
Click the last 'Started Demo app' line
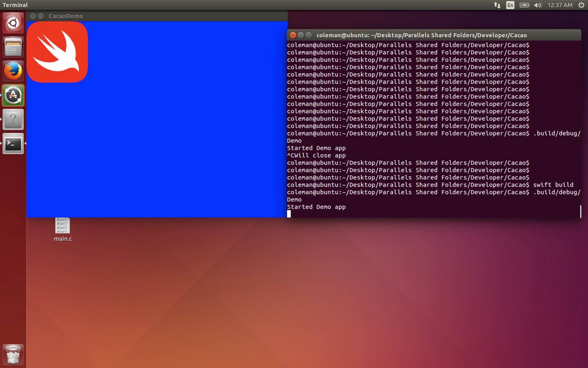[x=316, y=207]
